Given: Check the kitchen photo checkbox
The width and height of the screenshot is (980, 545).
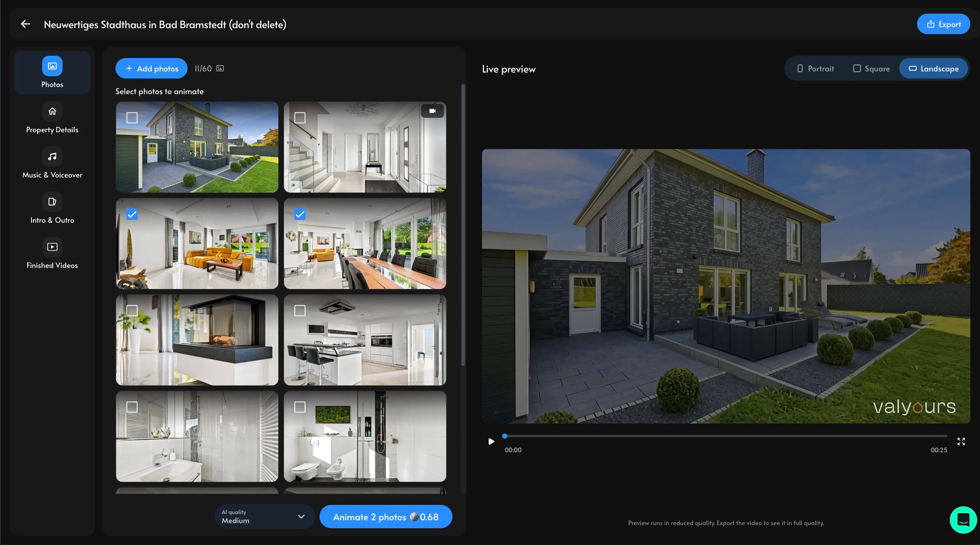Looking at the screenshot, I should click(300, 311).
